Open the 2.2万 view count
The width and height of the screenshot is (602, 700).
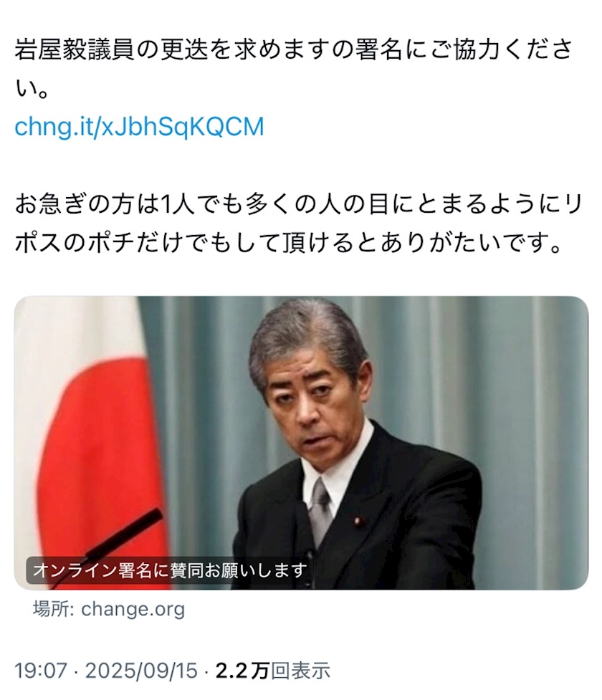pos(242,671)
